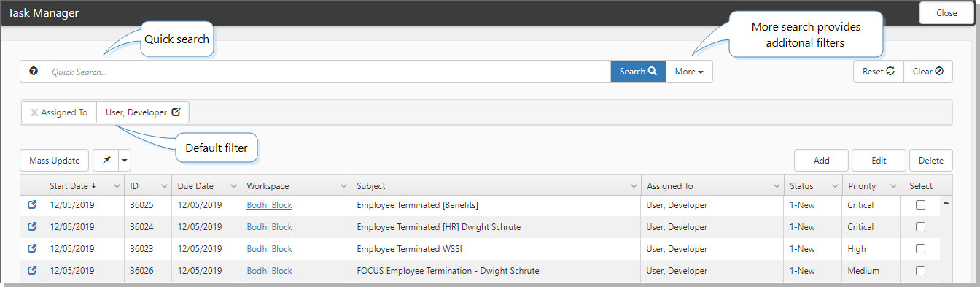Check the Select box for task 36025
This screenshot has width=980, height=287.
click(x=920, y=205)
